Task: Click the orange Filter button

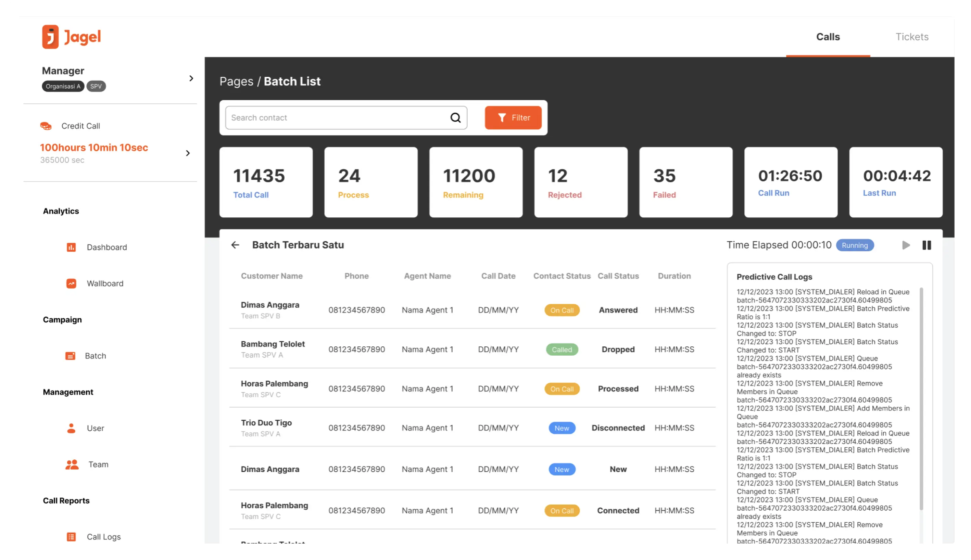Action: tap(513, 118)
